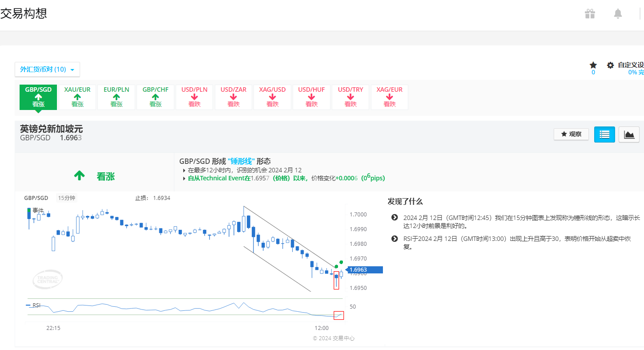This screenshot has width=644, height=350.
Task: Click the RSI bullet arrow icon
Action: click(394, 239)
